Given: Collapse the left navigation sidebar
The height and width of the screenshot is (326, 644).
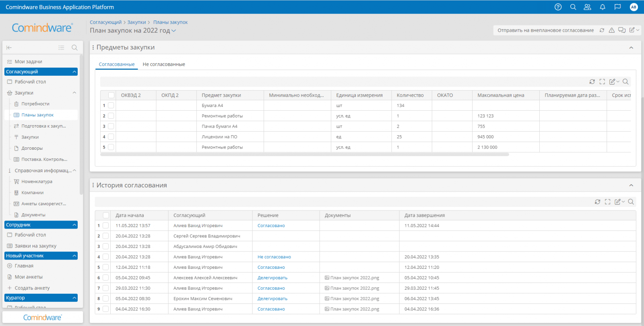Looking at the screenshot, I should click(x=9, y=47).
